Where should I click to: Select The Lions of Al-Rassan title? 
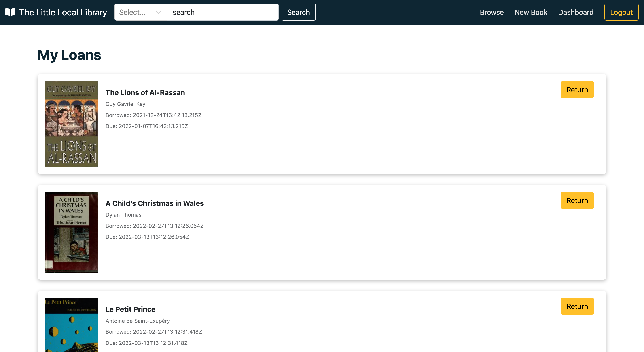145,93
